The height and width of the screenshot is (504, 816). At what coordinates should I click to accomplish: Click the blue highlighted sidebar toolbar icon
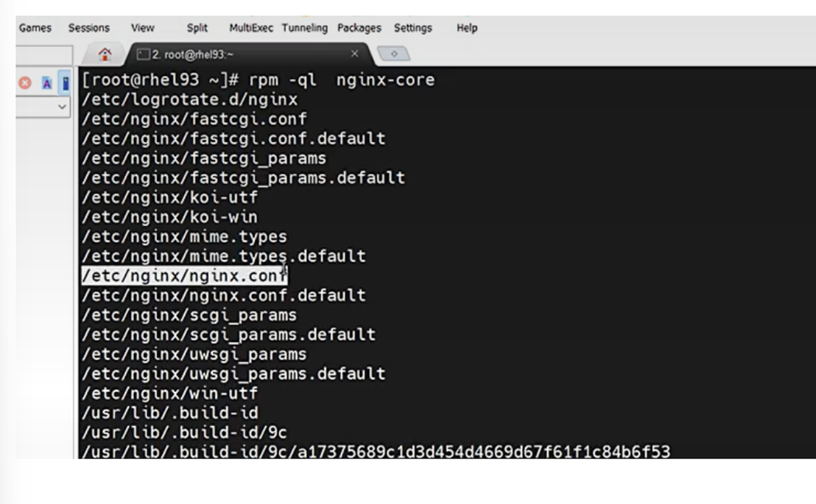tap(65, 82)
